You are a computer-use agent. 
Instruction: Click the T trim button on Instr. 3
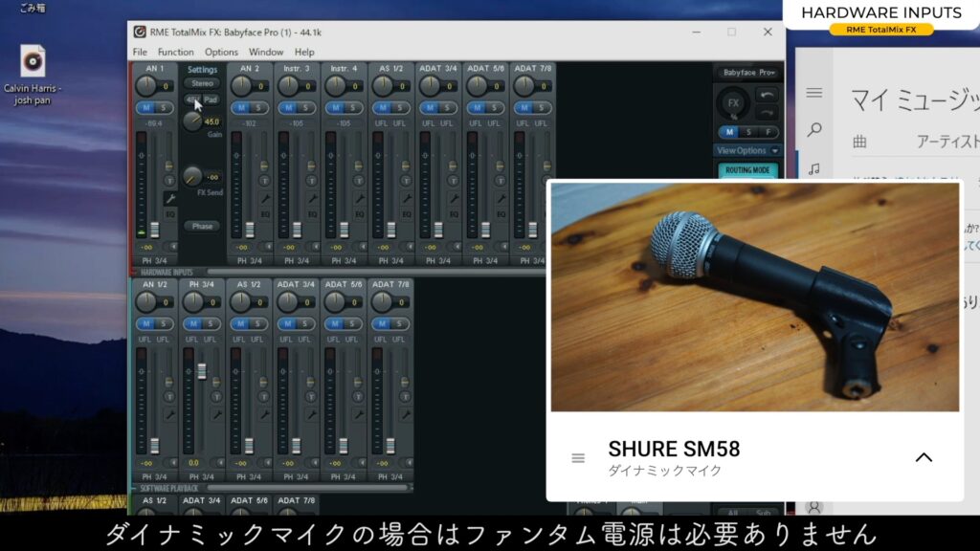[311, 181]
